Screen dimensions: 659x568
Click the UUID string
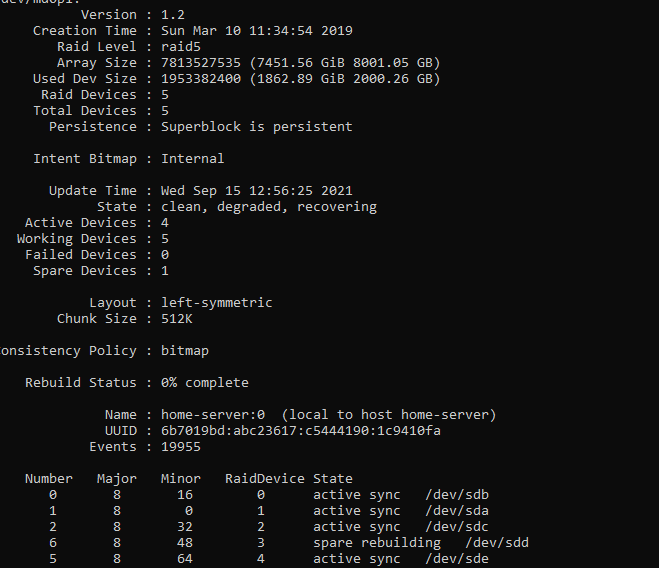[301, 431]
